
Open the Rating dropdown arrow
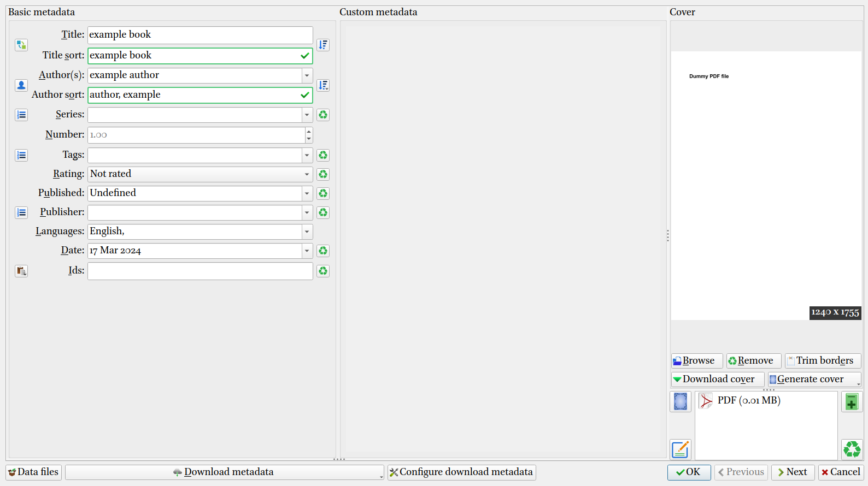point(307,174)
